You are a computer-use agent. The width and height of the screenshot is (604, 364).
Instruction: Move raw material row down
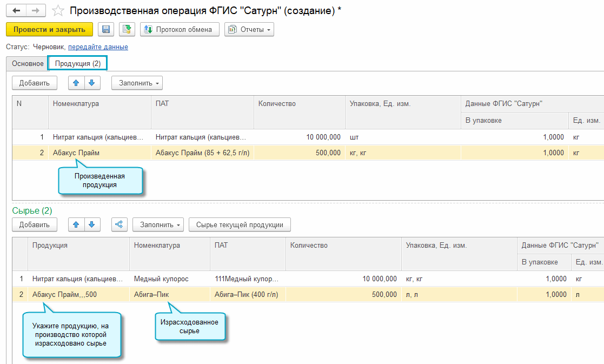[x=92, y=224]
